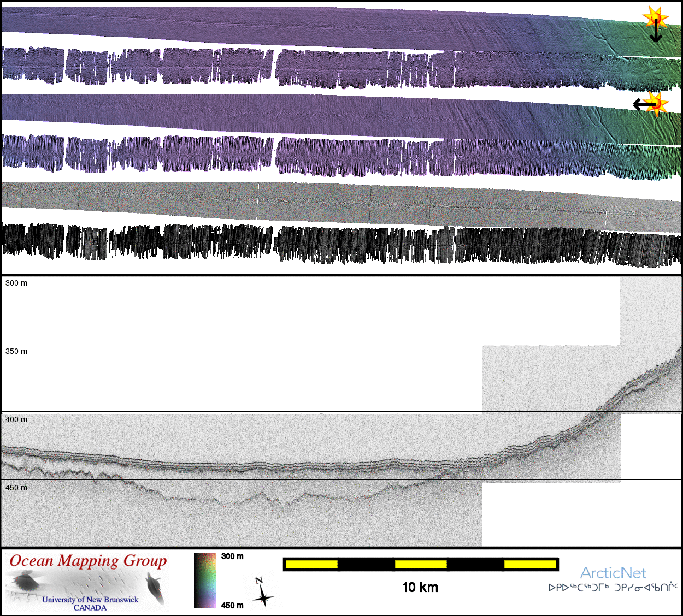Click the 450 m depth label in profile
Image resolution: width=683 pixels, height=616 pixels.
click(16, 488)
